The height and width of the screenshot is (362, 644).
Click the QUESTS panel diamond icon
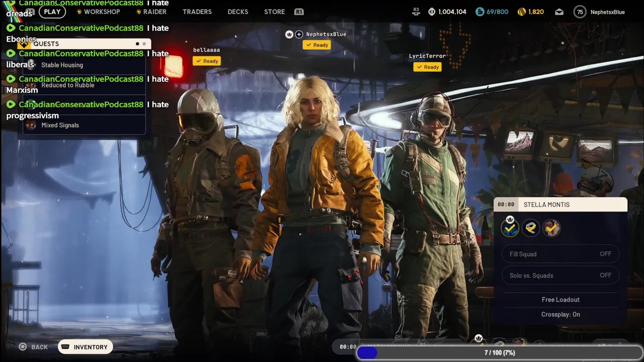tap(24, 44)
